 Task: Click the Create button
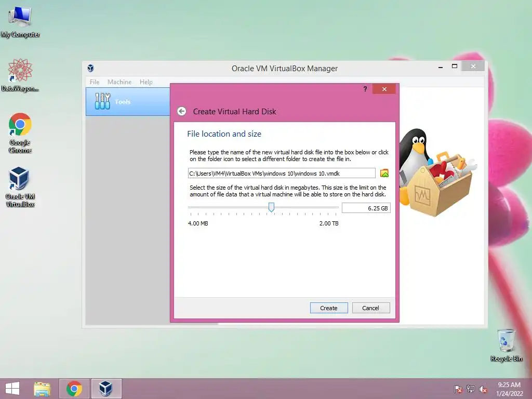[329, 308]
